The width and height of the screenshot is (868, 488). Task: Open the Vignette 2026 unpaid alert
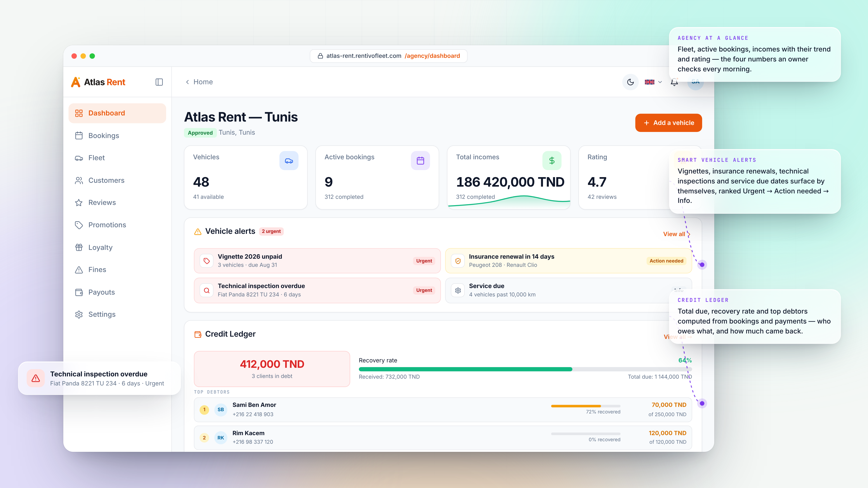point(317,261)
